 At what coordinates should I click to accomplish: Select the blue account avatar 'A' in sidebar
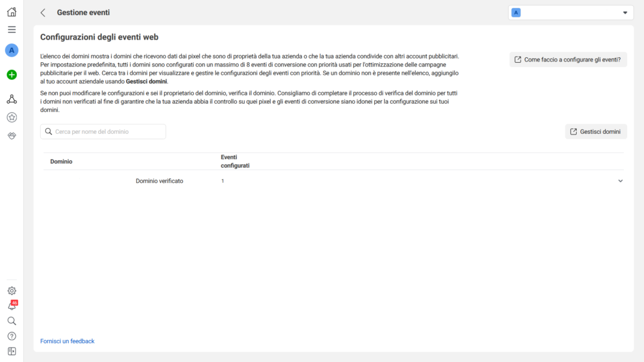(11, 50)
